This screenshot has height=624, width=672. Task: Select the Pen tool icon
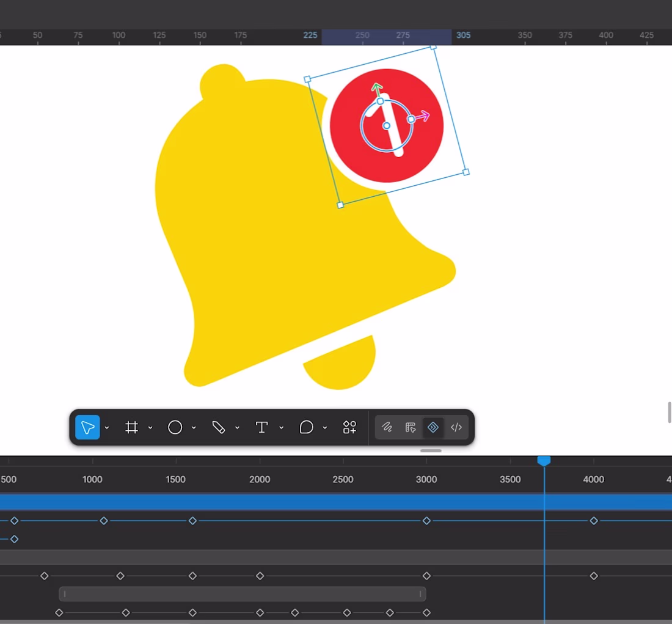click(x=219, y=427)
